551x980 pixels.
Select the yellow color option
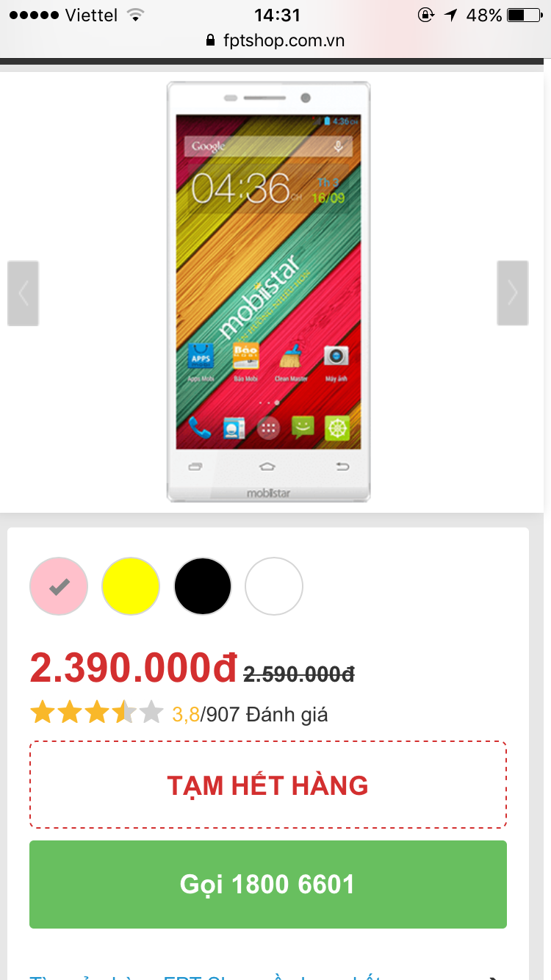[x=131, y=586]
